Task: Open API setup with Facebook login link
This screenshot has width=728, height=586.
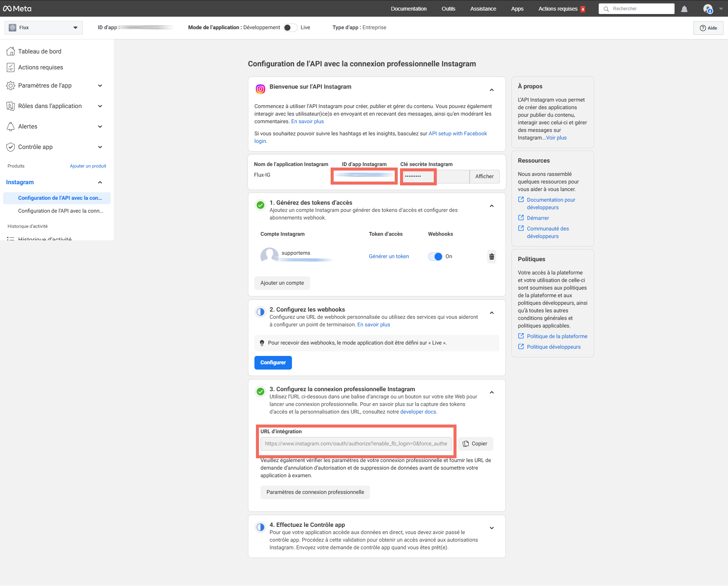Action: click(458, 134)
